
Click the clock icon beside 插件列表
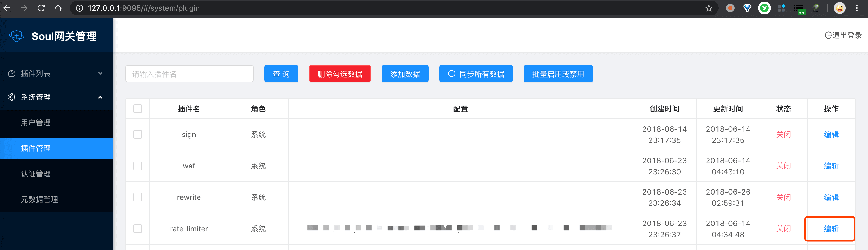(x=11, y=73)
